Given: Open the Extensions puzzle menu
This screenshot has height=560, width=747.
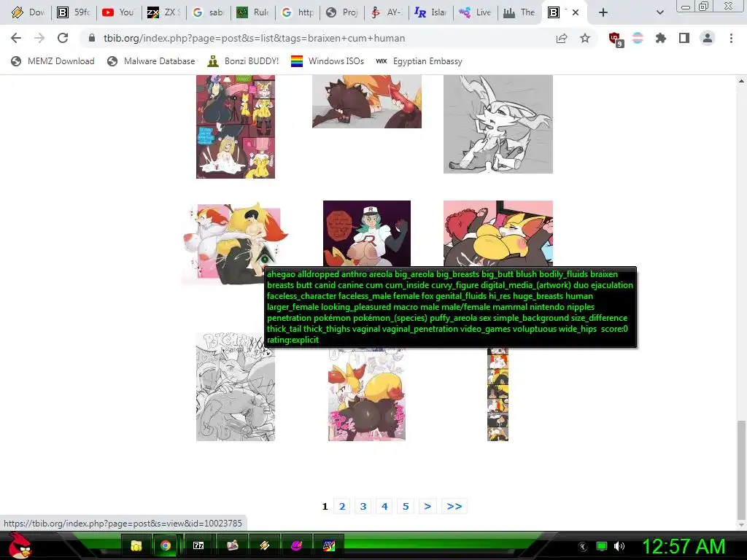Looking at the screenshot, I should 660,38.
